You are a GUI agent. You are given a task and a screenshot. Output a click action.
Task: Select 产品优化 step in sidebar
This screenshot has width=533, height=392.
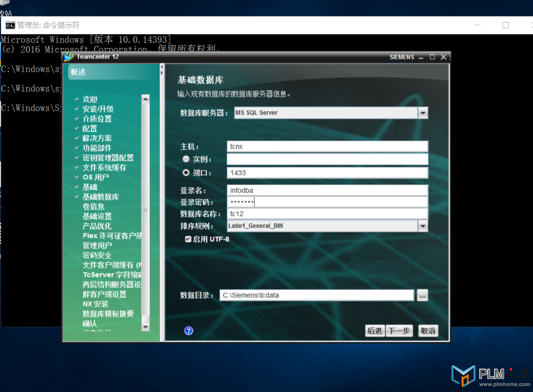97,226
